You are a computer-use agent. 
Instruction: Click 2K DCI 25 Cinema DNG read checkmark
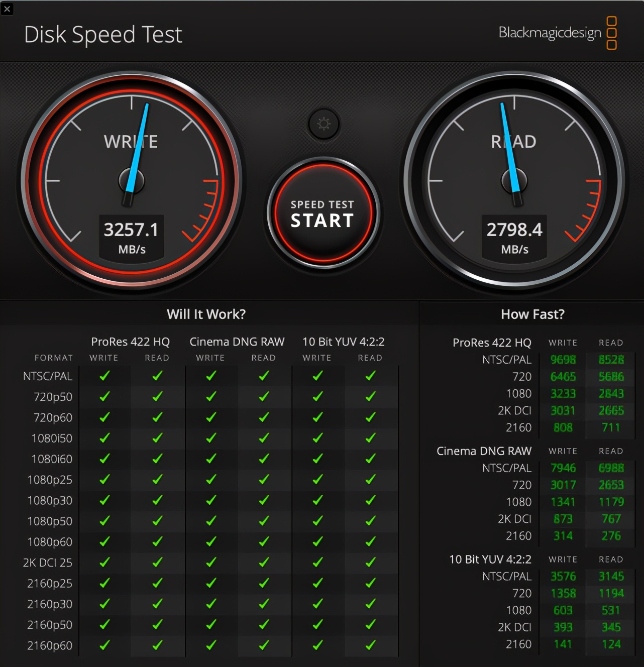click(264, 563)
